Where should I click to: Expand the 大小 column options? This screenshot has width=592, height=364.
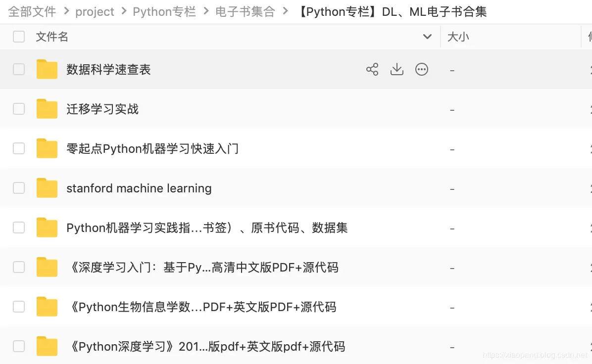click(458, 37)
